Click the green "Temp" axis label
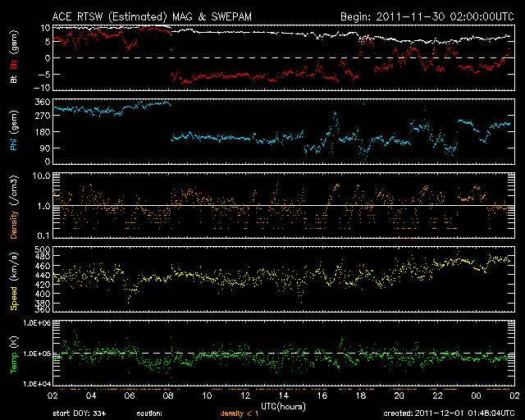 pos(14,363)
